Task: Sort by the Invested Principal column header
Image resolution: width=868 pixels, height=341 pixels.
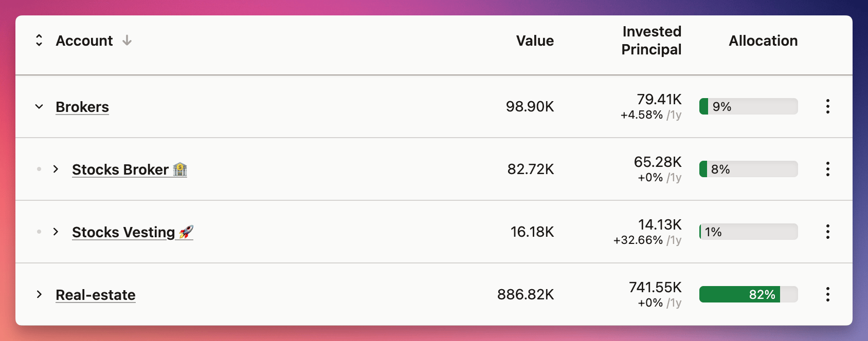Action: (x=651, y=41)
